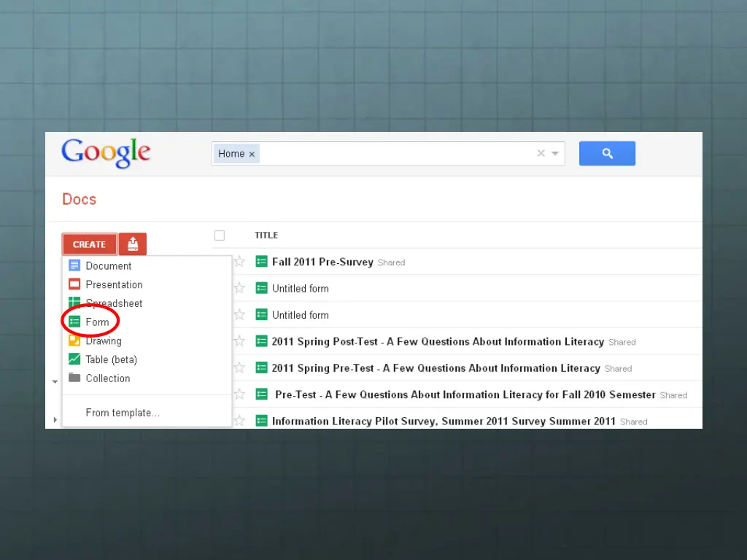Expand the collapsed section arrow in the left sidebar
This screenshot has width=747, height=560.
pyautogui.click(x=55, y=419)
